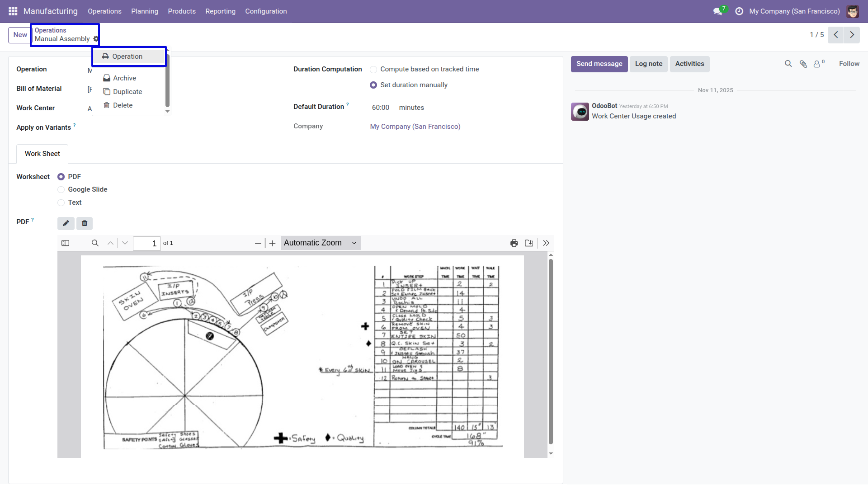
Task: Click the PDF edit pencil icon
Action: click(66, 223)
